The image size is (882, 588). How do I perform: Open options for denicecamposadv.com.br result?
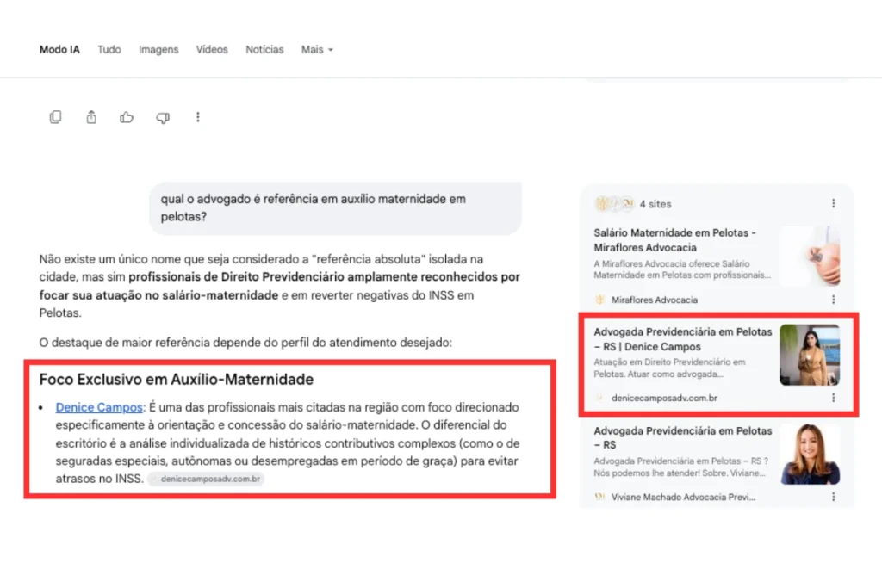(833, 398)
